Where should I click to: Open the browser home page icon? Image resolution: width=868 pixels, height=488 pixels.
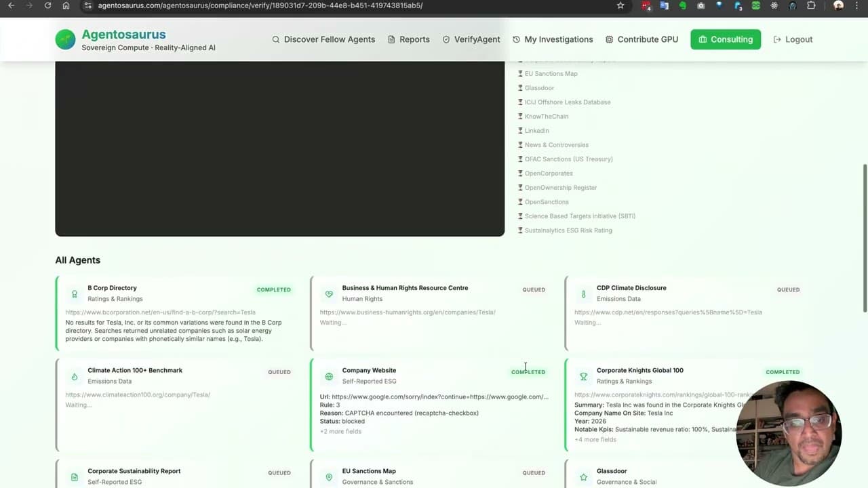(x=66, y=5)
